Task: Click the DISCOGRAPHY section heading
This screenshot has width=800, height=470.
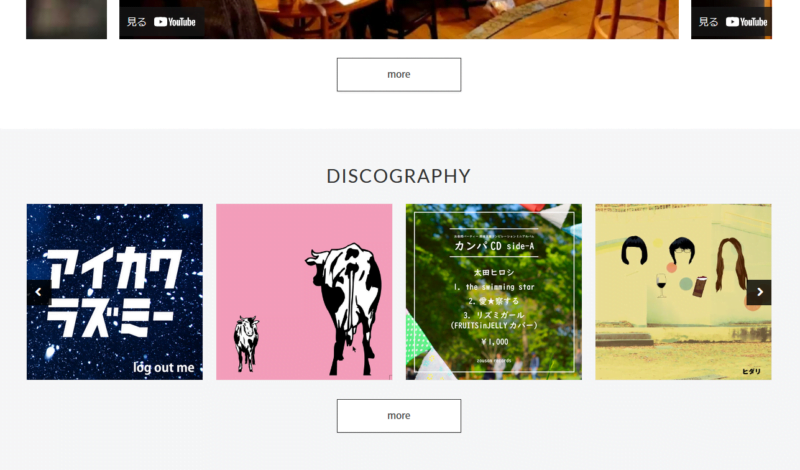Action: 399,176
